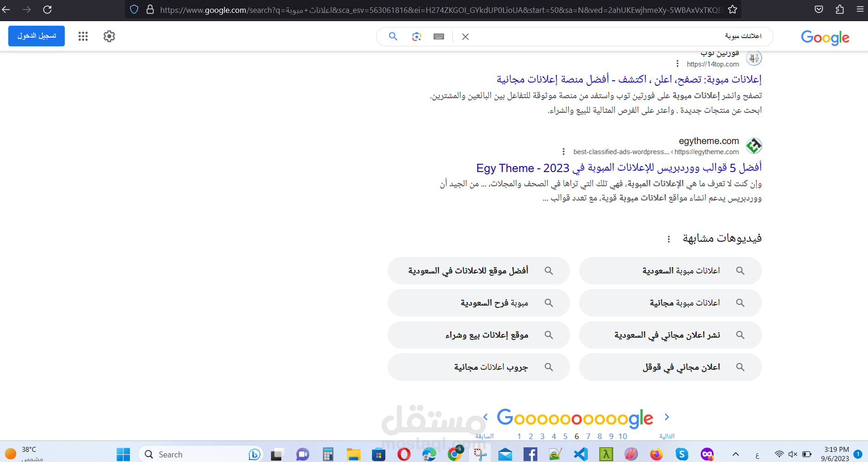Go to next results page chevron
Image resolution: width=868 pixels, height=462 pixels.
coord(667,417)
